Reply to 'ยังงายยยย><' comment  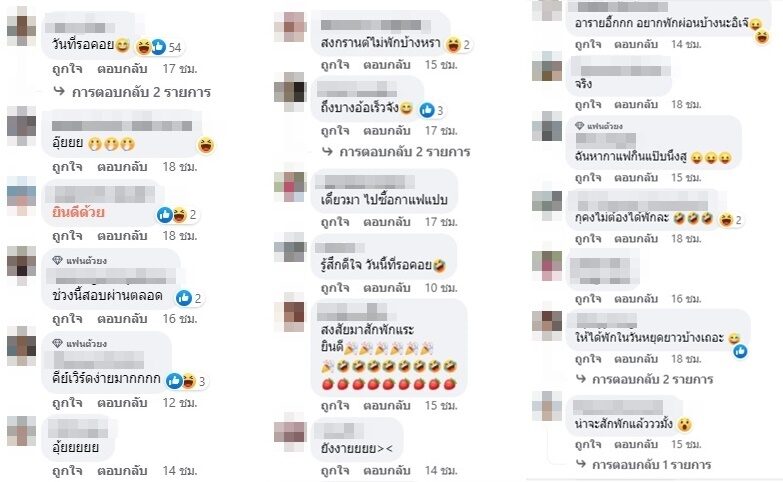[x=387, y=470]
